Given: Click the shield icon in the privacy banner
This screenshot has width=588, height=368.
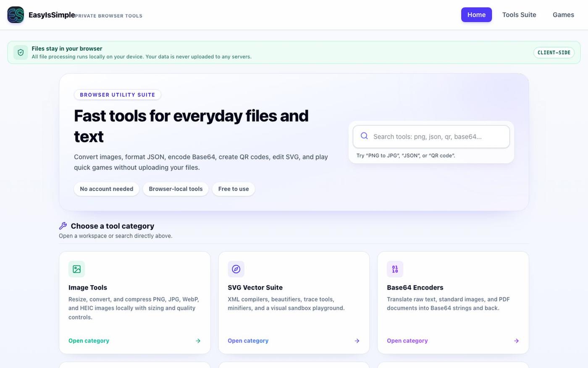Looking at the screenshot, I should (21, 53).
